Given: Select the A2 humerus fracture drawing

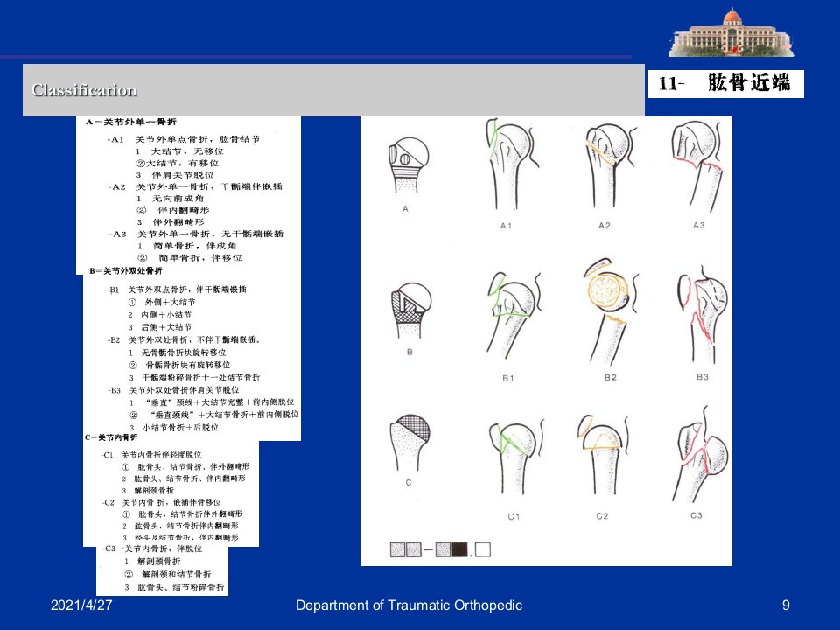Looking at the screenshot, I should tap(610, 166).
